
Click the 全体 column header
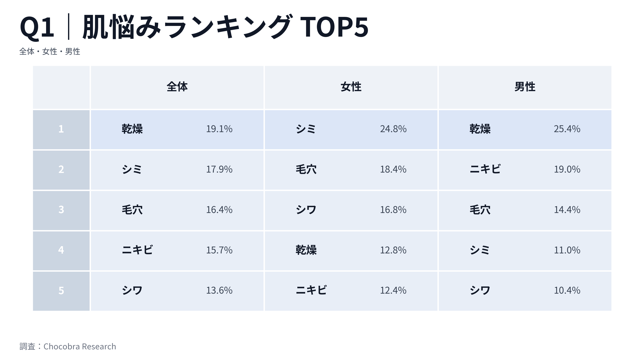[x=177, y=87]
